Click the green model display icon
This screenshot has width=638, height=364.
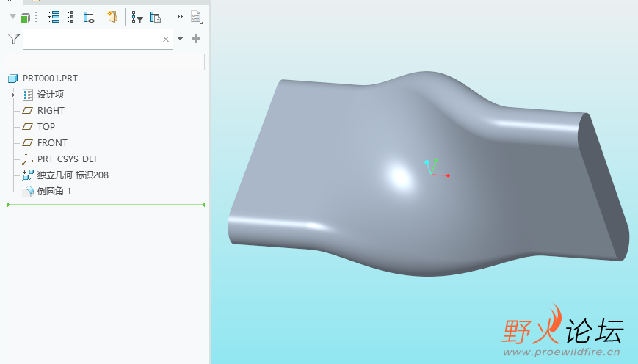(25, 18)
